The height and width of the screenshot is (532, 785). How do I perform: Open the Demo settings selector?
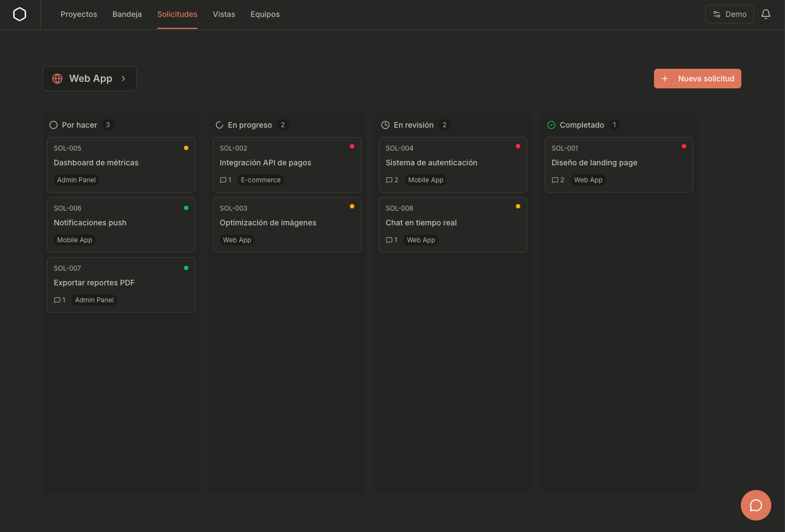point(729,14)
